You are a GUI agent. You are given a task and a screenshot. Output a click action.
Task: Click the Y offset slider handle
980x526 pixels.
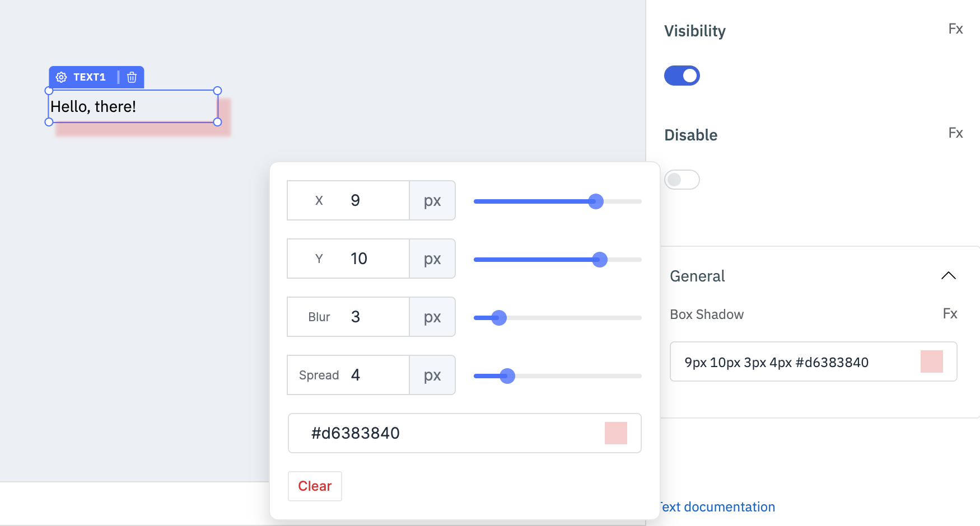coord(600,260)
